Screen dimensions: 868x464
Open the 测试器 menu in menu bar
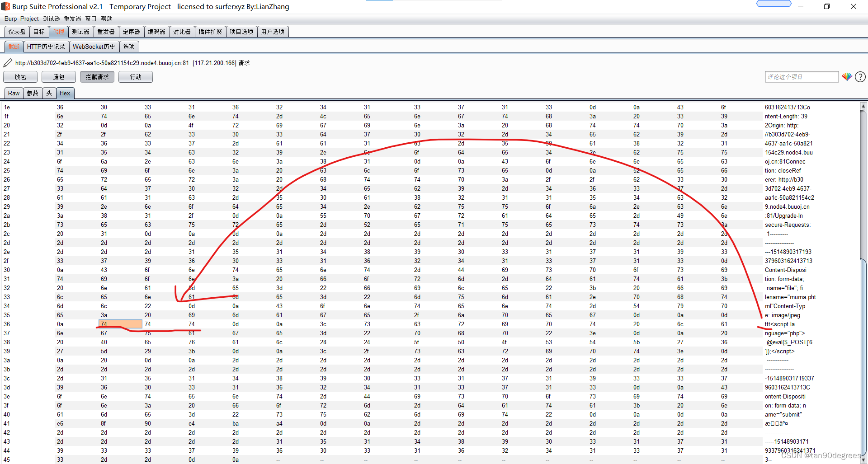[51, 19]
